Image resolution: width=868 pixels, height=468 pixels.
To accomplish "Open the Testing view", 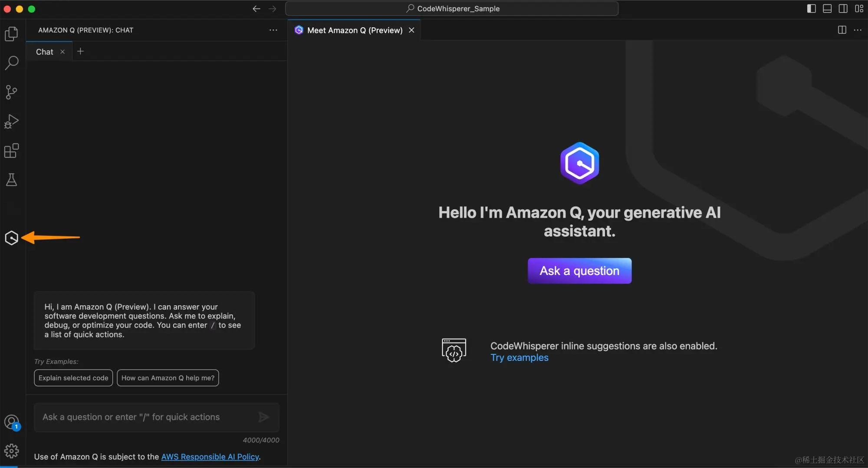I will 12,180.
